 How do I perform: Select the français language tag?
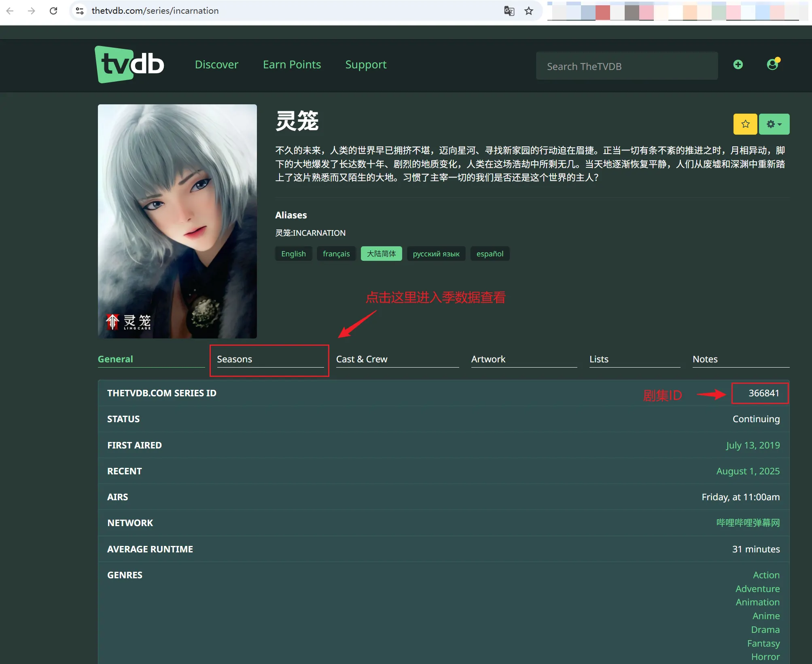coord(336,254)
